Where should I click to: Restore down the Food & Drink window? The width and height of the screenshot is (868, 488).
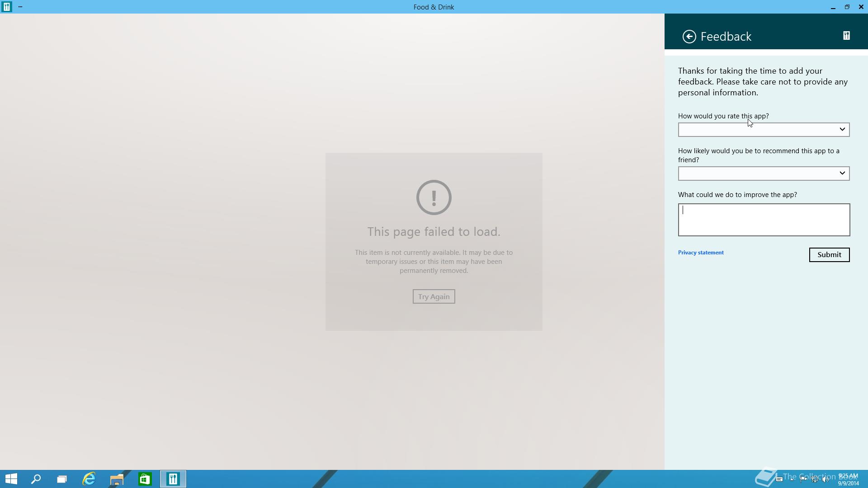(x=847, y=7)
